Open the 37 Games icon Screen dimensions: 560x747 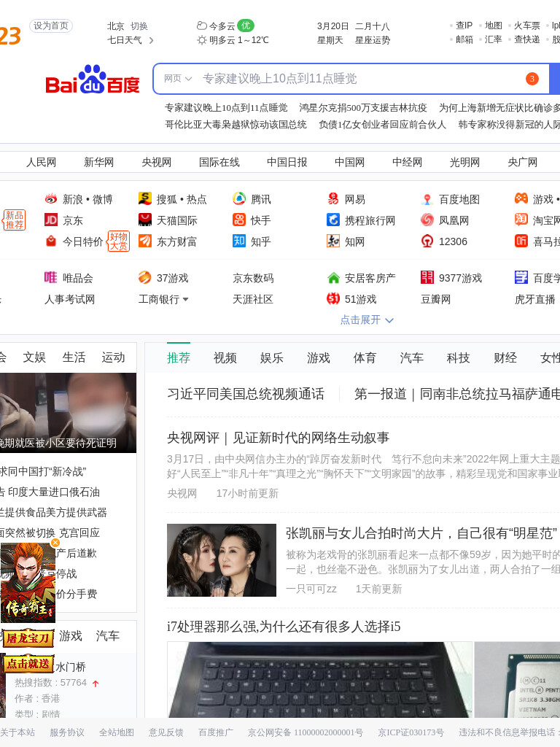(145, 277)
